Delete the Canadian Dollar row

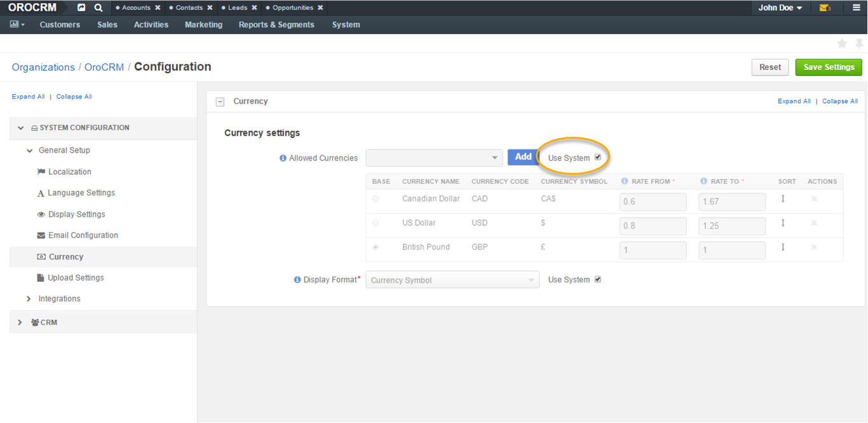click(x=814, y=199)
